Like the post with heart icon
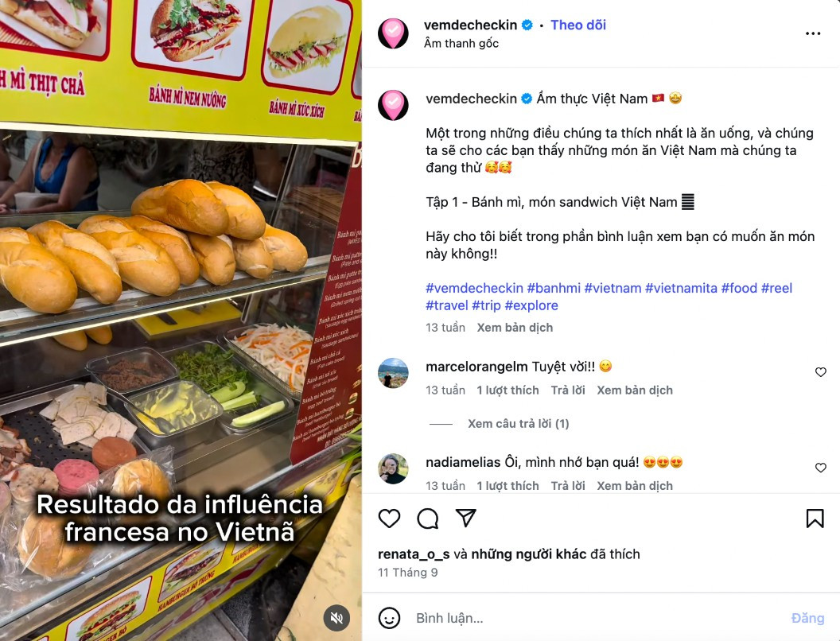This screenshot has height=641, width=840. pos(390,519)
